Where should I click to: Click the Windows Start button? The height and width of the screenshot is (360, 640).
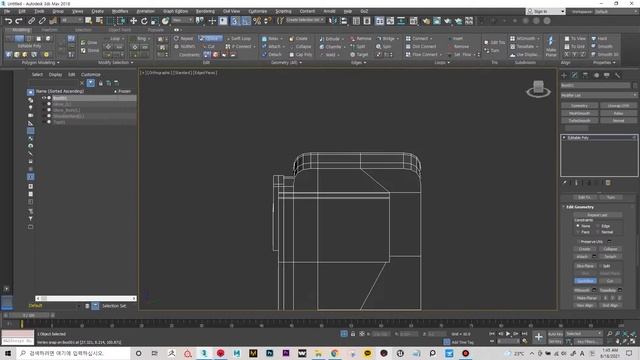tap(8, 353)
